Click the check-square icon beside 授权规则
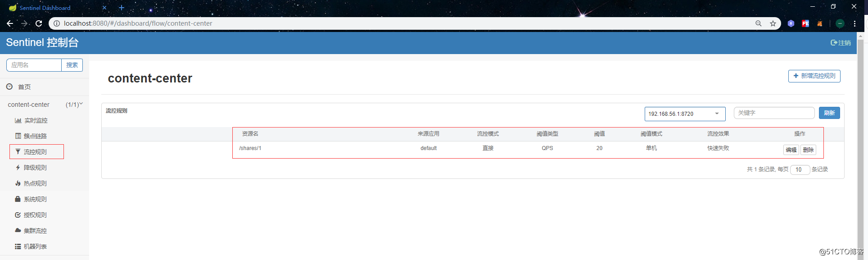Screen dimensions: 868x260 [18, 215]
